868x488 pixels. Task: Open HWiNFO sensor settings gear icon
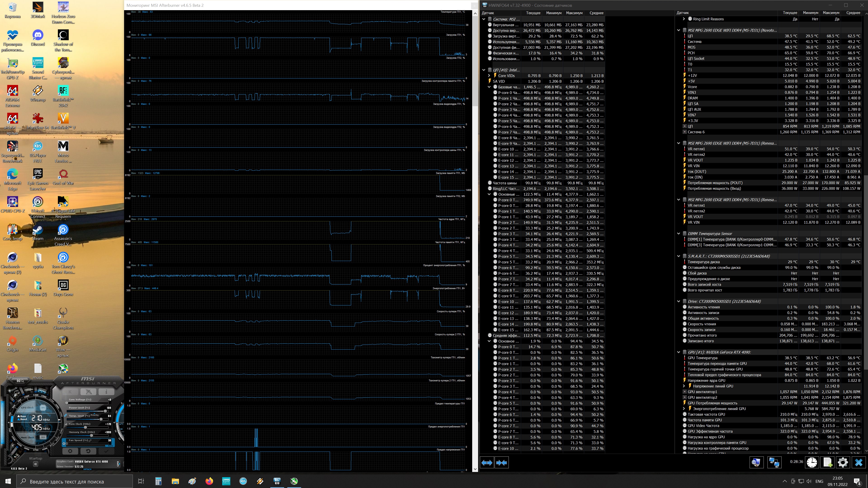[x=843, y=462]
